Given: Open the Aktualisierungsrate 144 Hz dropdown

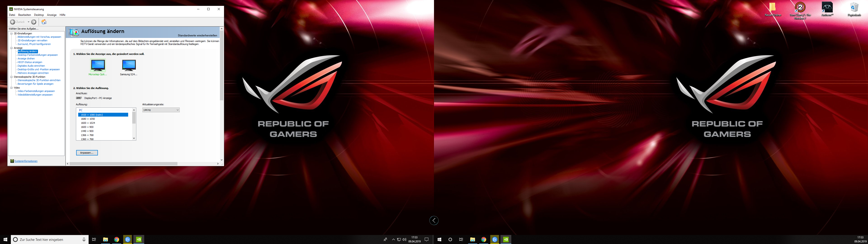Looking at the screenshot, I should [x=161, y=110].
